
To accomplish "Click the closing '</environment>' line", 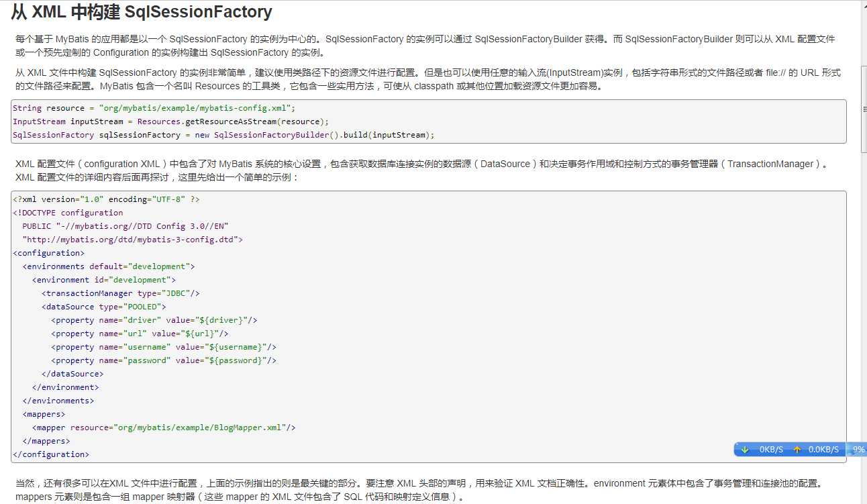I will click(66, 387).
